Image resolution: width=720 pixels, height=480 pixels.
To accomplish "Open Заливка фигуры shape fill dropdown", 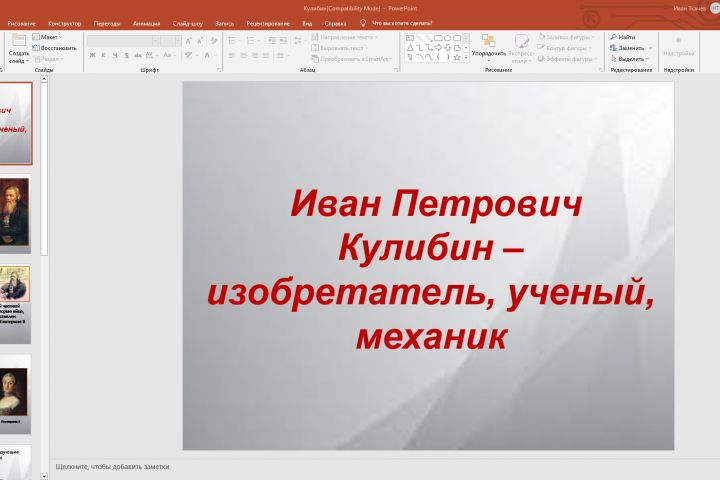I will pos(566,37).
